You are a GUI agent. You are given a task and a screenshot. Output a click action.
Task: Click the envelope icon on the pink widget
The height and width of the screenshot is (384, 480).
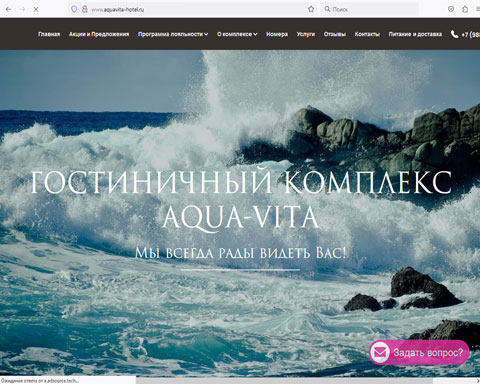click(380, 352)
